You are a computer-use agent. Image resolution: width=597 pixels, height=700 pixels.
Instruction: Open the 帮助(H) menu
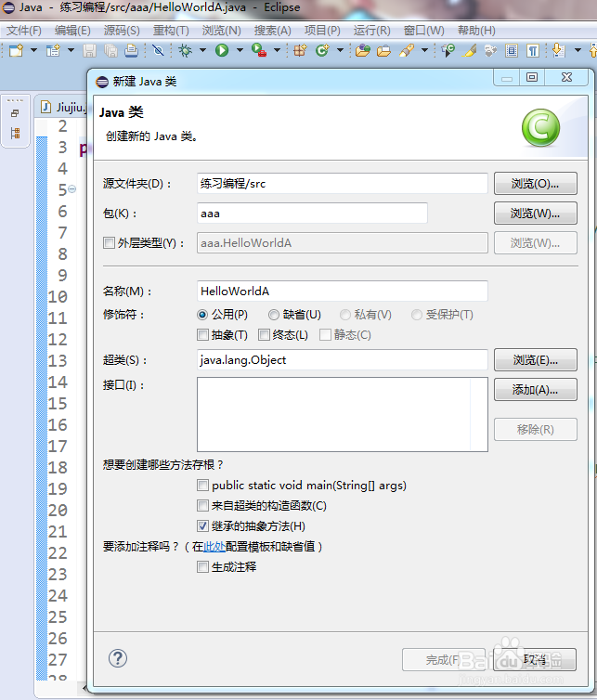(476, 31)
